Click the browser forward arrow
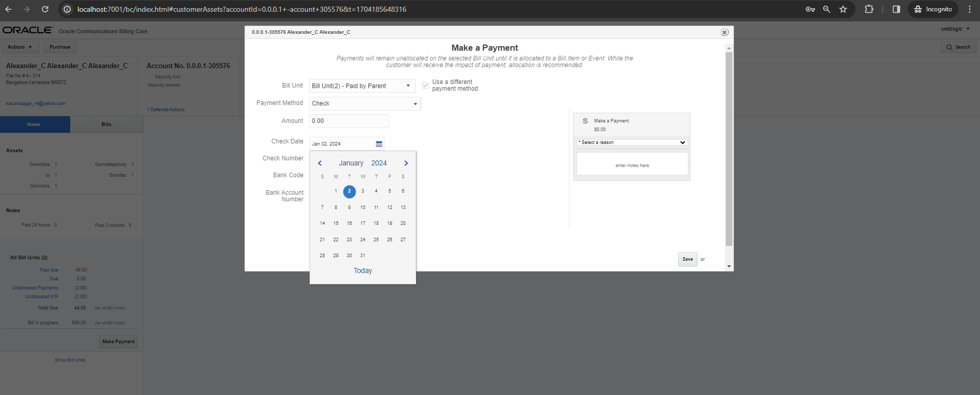Screen dimensions: 980x395 (27, 9)
